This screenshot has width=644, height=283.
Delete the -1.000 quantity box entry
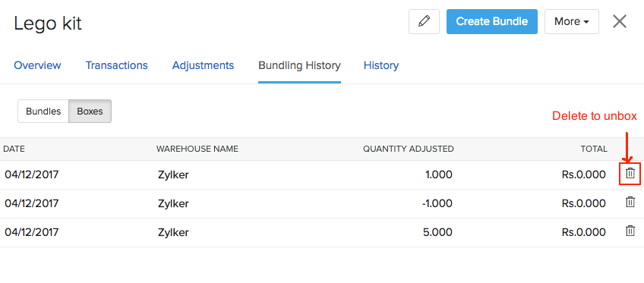click(630, 203)
